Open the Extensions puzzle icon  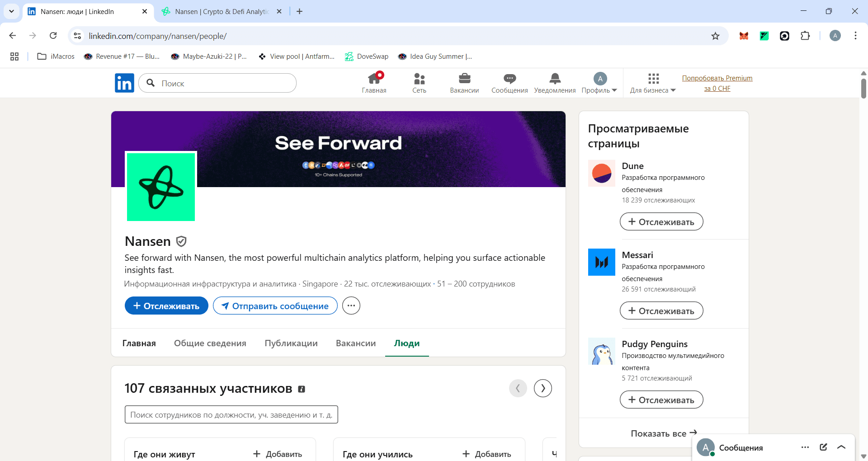pos(805,36)
